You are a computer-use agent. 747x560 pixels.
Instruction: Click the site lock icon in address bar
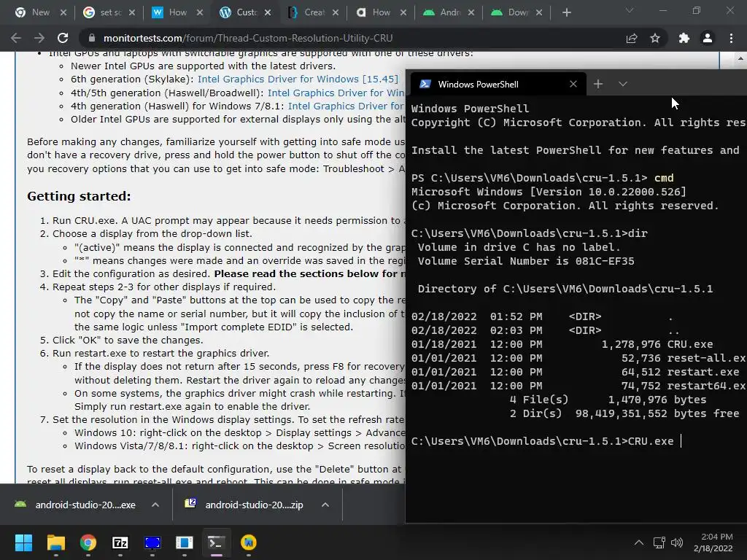pyautogui.click(x=92, y=38)
